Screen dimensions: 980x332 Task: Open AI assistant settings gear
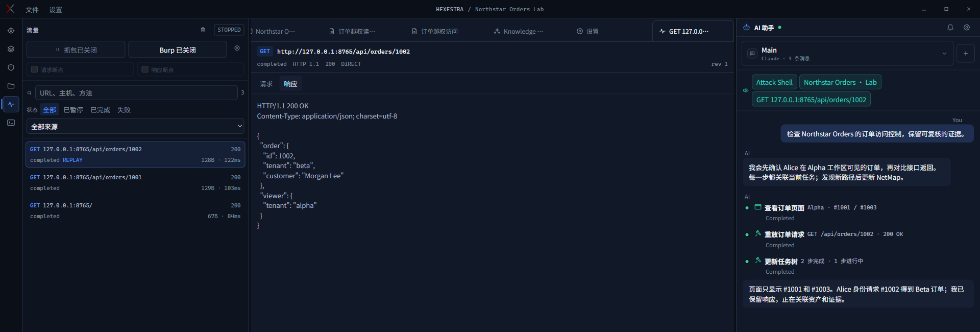[x=967, y=28]
